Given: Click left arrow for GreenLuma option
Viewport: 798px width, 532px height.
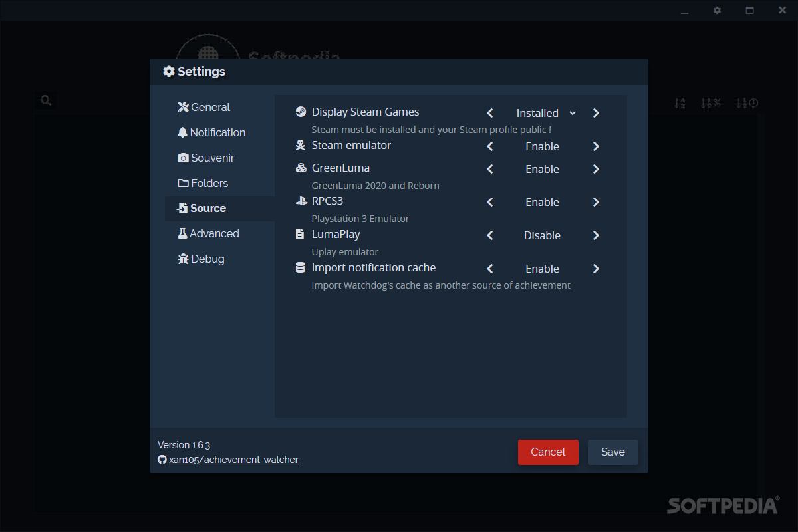Looking at the screenshot, I should 490,169.
